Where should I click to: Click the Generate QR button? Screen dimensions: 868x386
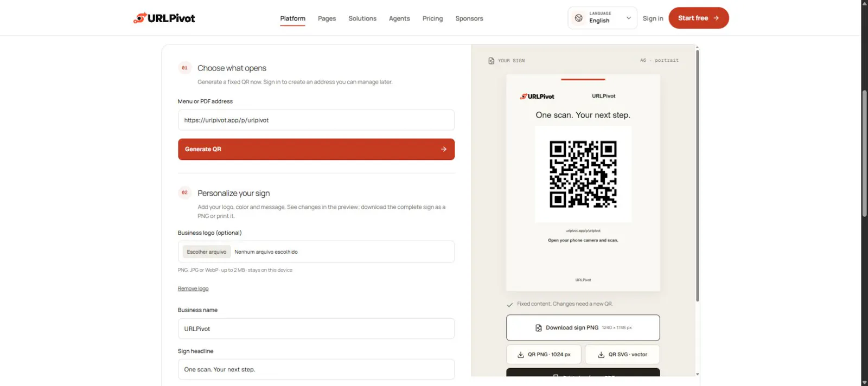click(x=316, y=149)
